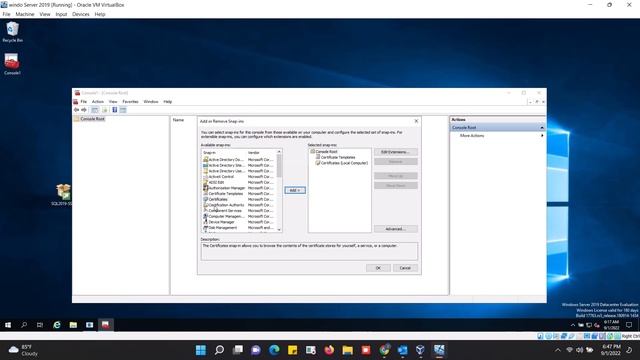Show hidden icons in guest system tray
The image size is (640, 360).
tap(573, 325)
